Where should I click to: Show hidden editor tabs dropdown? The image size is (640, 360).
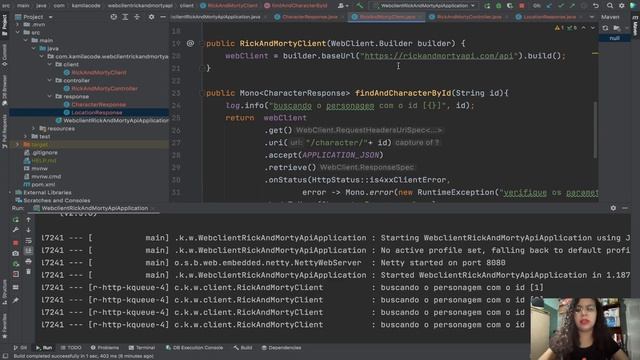click(x=592, y=17)
